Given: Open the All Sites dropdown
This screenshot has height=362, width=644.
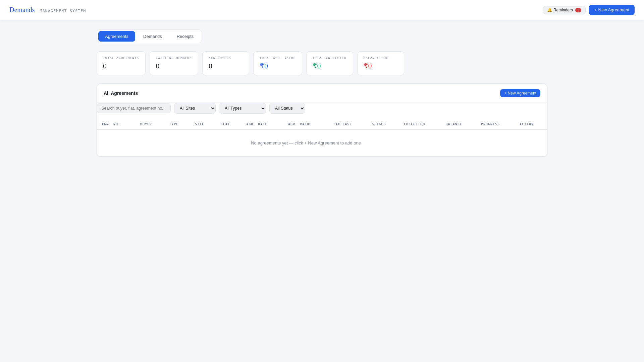Looking at the screenshot, I should (x=195, y=108).
